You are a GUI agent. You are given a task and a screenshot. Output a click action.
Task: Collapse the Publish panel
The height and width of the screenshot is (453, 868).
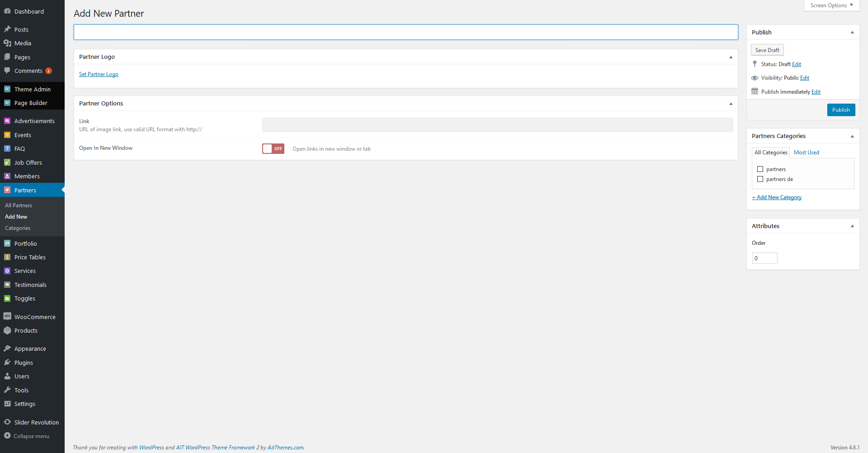[852, 33]
